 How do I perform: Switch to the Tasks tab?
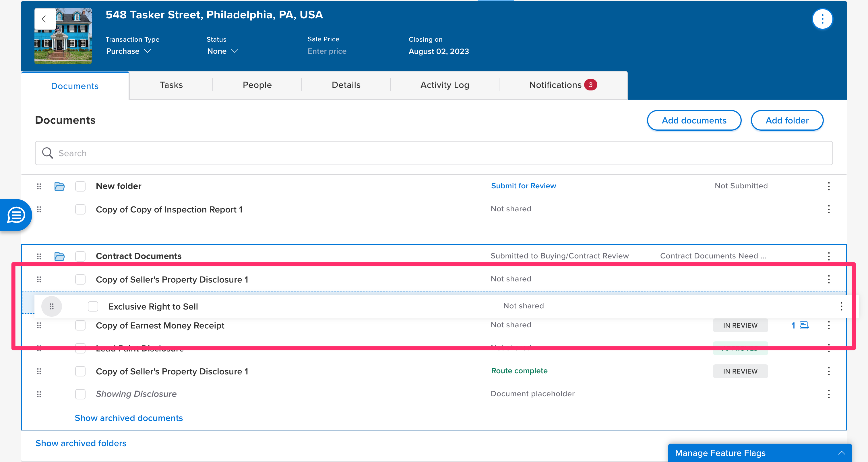coord(171,85)
